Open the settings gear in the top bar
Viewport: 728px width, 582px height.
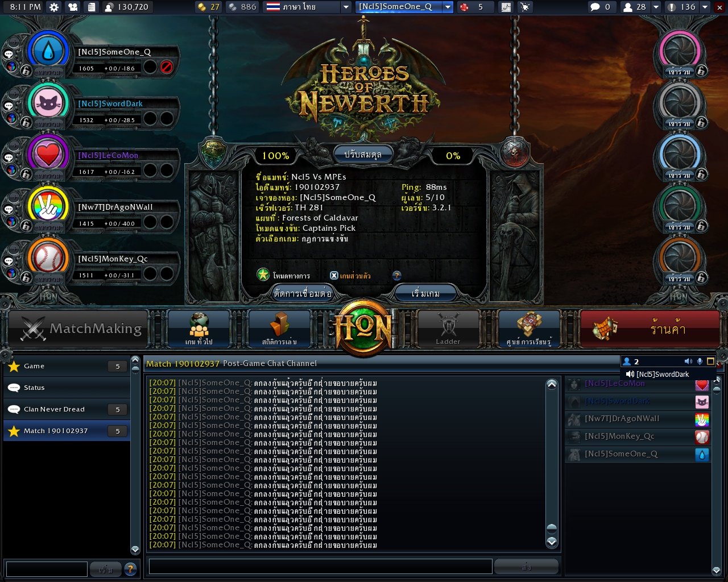(x=54, y=7)
